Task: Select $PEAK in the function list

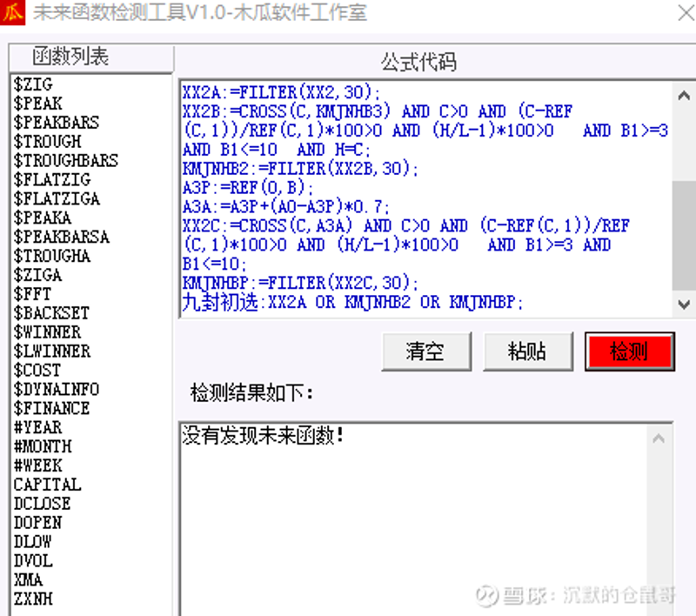Action: (38, 104)
